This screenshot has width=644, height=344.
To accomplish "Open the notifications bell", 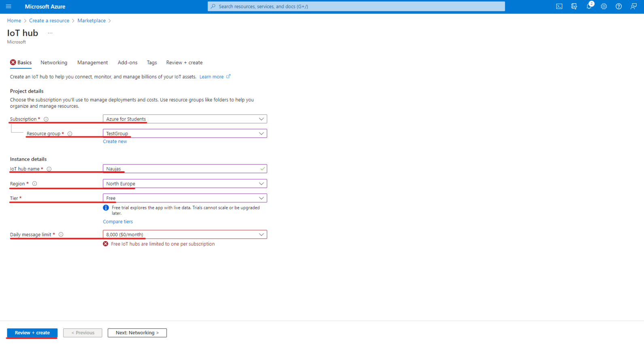I will (589, 6).
